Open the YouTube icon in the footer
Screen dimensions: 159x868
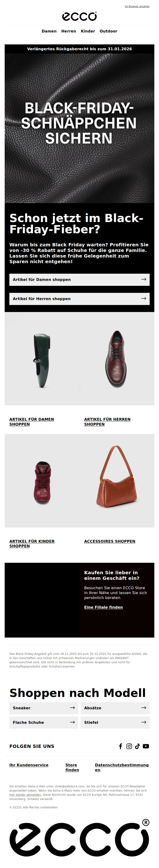point(146,746)
